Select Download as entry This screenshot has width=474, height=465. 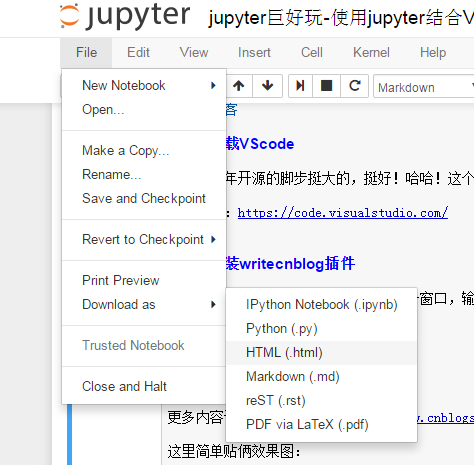[x=144, y=305]
